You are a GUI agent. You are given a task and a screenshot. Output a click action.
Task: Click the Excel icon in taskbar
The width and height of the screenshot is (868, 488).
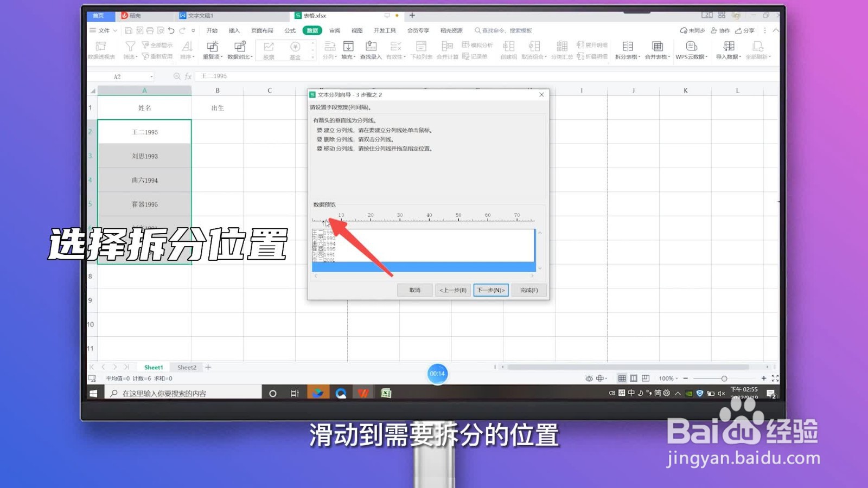pyautogui.click(x=386, y=393)
